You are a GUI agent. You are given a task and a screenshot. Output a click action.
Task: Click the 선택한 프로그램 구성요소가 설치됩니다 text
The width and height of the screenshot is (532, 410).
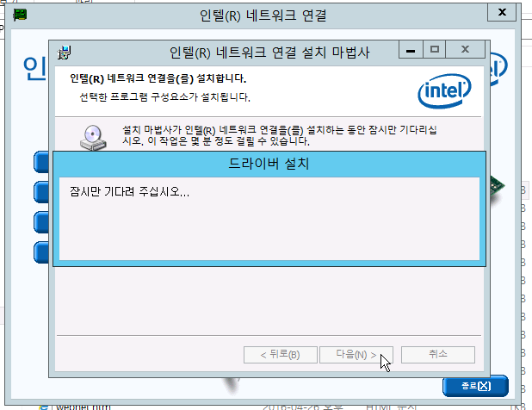pyautogui.click(x=165, y=97)
